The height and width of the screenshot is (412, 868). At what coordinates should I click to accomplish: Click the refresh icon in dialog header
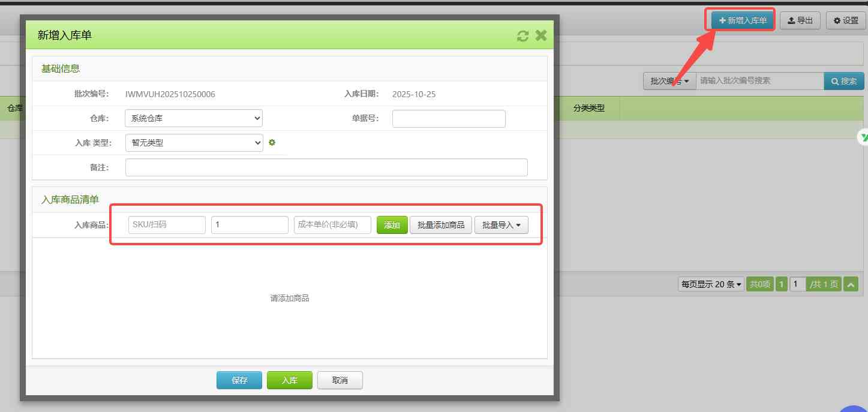522,36
